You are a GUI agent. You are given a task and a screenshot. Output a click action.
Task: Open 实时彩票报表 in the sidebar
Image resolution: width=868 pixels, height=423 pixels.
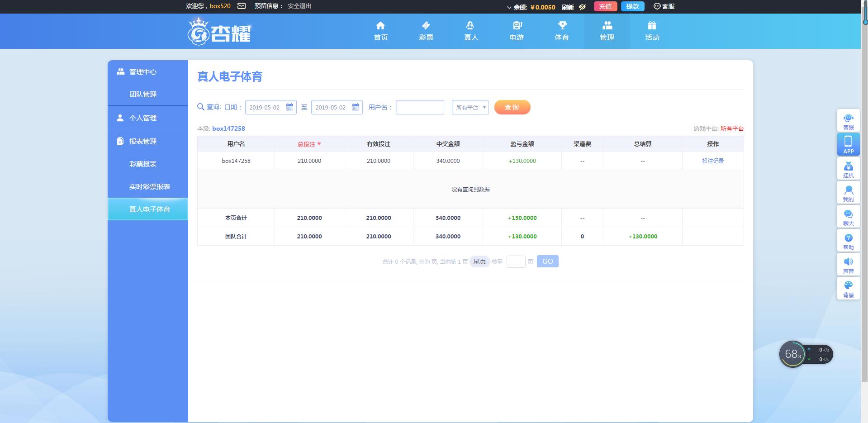[148, 186]
